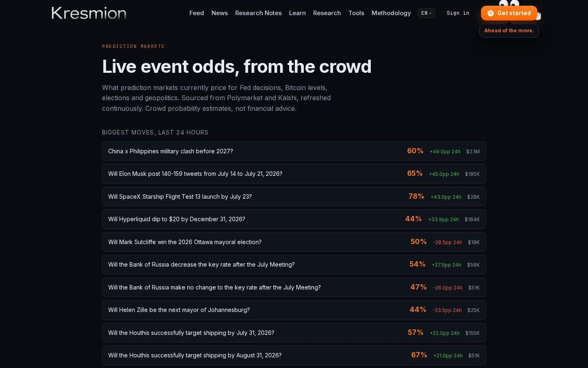588x368 pixels.
Task: Click the +33.9pp 24h change
Action: point(443,220)
